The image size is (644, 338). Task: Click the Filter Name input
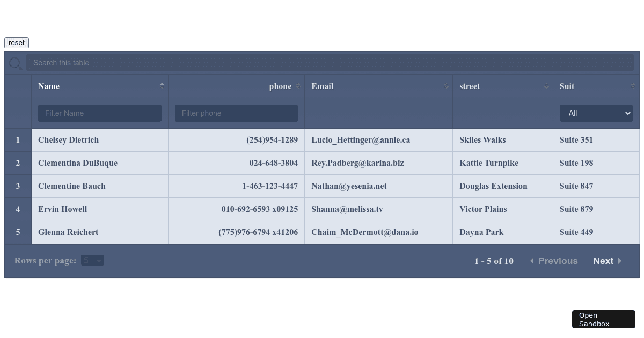click(x=99, y=113)
